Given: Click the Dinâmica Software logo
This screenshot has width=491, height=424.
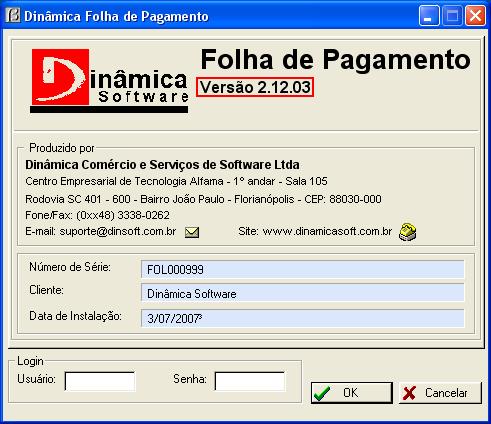Looking at the screenshot, I should coord(109,81).
